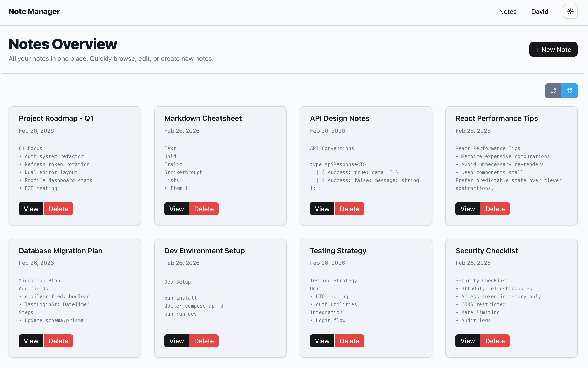This screenshot has width=588, height=368.
Task: Delete the Dev Environment Setup note
Action: (x=204, y=341)
